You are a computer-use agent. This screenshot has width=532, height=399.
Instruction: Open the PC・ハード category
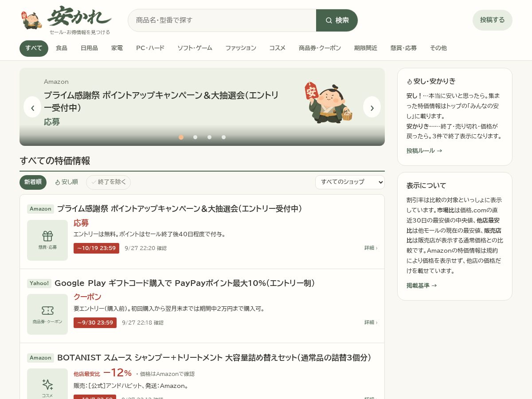tap(150, 48)
